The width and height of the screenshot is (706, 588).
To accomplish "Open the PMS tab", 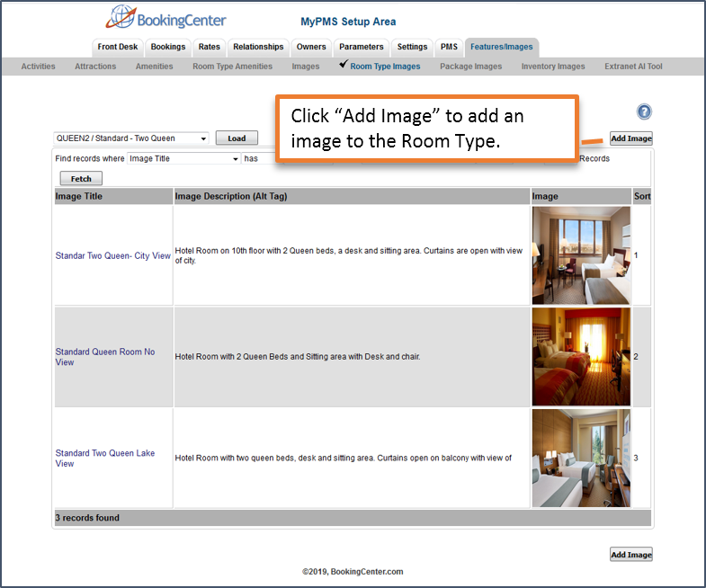I will (449, 47).
